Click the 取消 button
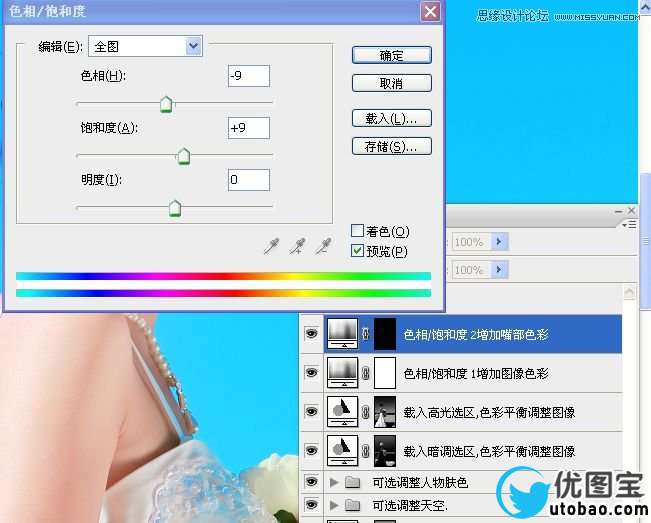The height and width of the screenshot is (523, 651). pos(392,83)
